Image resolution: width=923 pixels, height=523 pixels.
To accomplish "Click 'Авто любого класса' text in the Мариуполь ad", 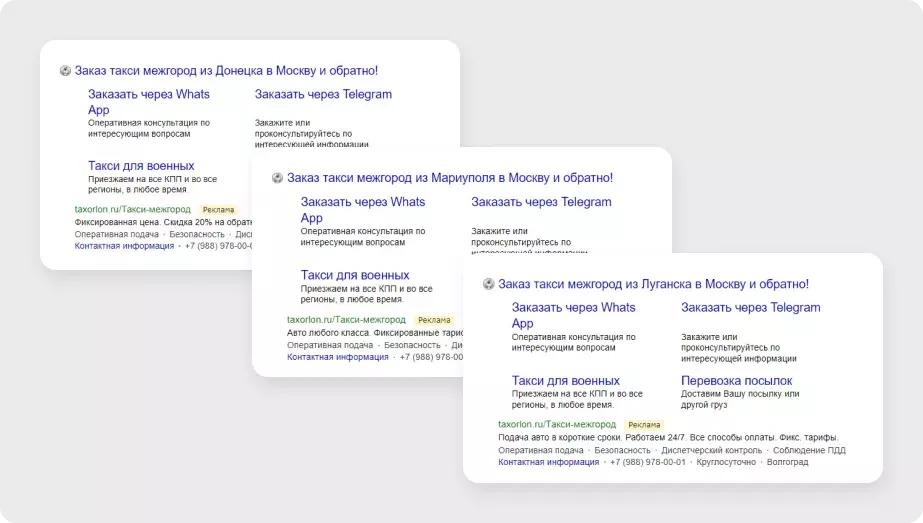I will click(328, 333).
